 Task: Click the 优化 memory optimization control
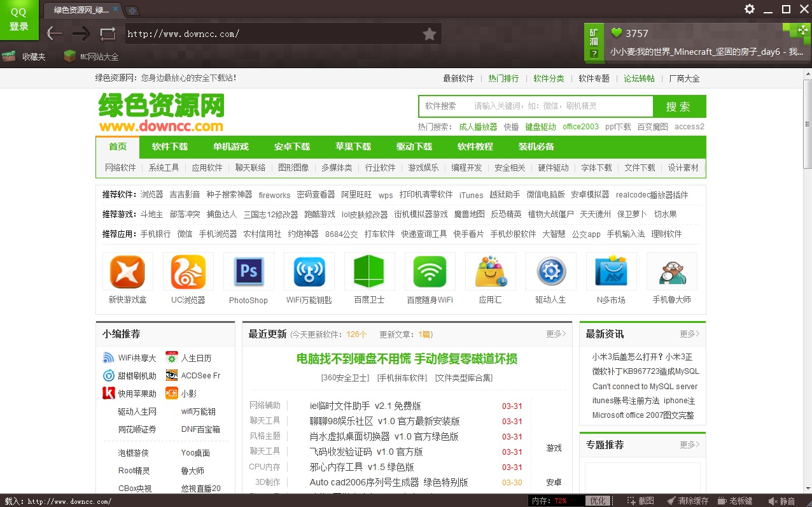click(x=597, y=501)
